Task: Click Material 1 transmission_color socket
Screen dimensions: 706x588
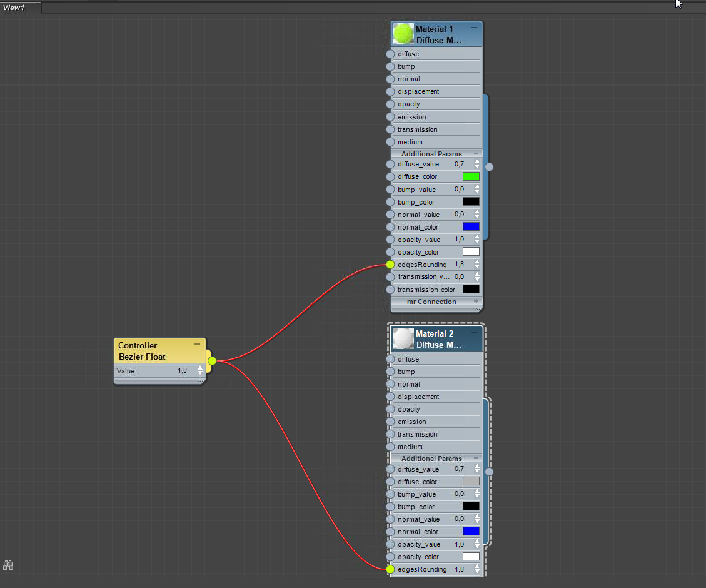Action: click(390, 290)
